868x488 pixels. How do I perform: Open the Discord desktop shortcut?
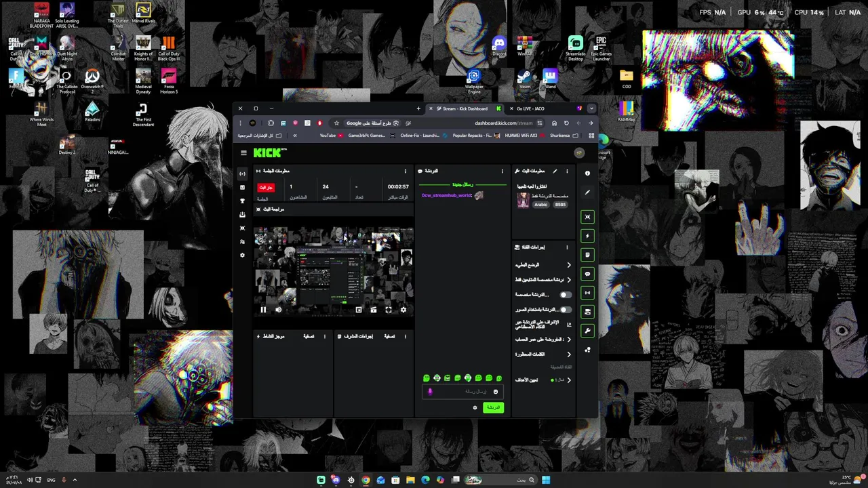point(500,46)
